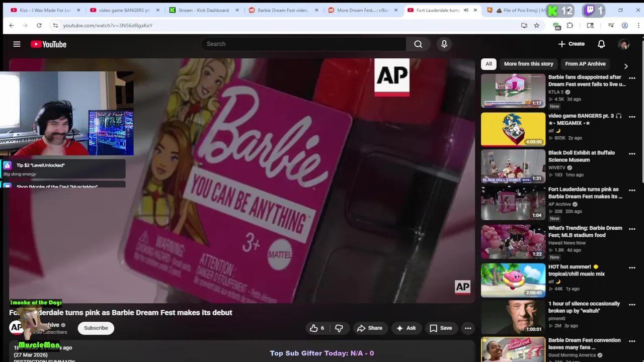Viewport: 644px width, 362px height.
Task: Mute tab via the speaker icon on Fort Lauderdale tab
Action: pyautogui.click(x=466, y=10)
